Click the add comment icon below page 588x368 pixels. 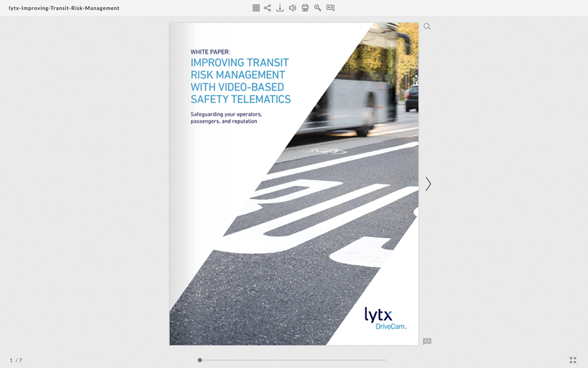coord(427,341)
